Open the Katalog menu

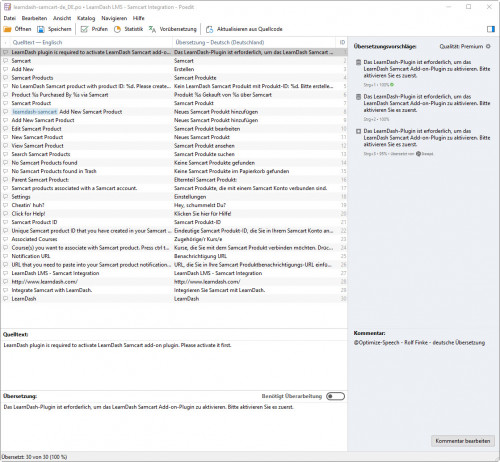click(86, 18)
